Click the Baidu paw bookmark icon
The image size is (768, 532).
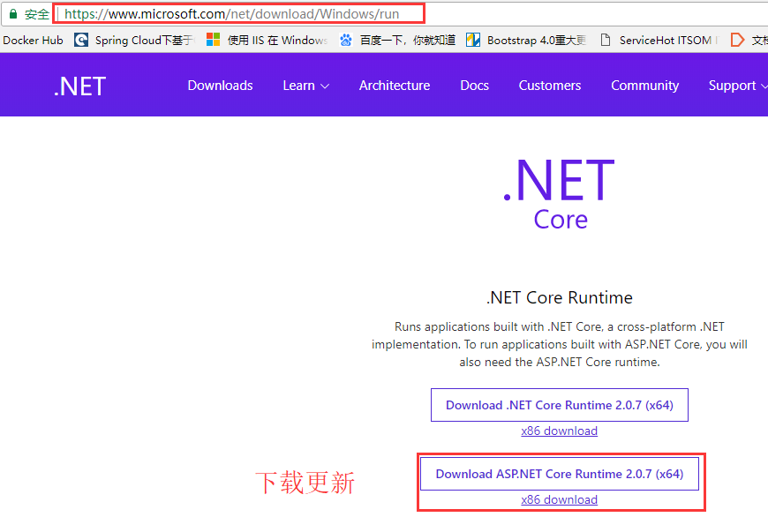pos(346,40)
